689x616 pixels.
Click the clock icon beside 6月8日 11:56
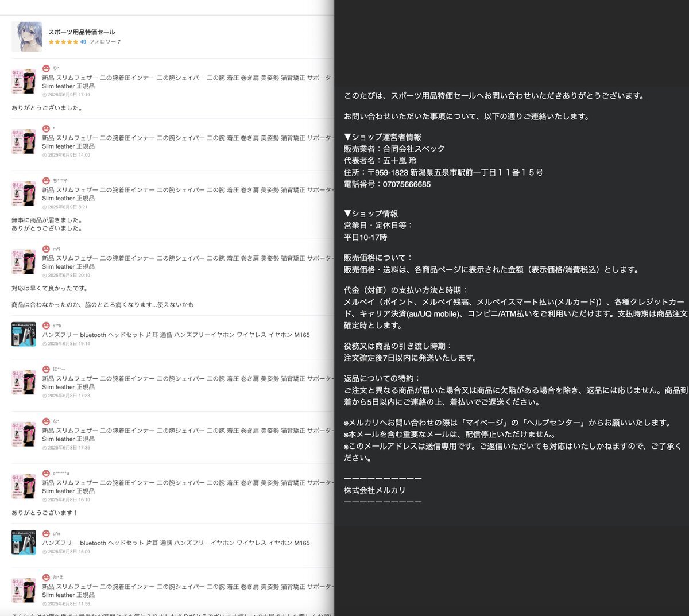[44, 603]
